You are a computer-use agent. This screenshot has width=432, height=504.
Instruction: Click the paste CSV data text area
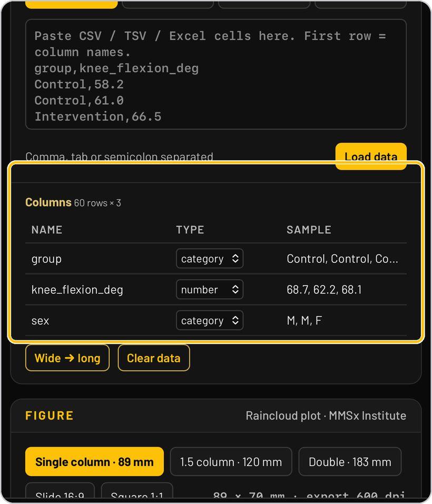click(x=215, y=74)
